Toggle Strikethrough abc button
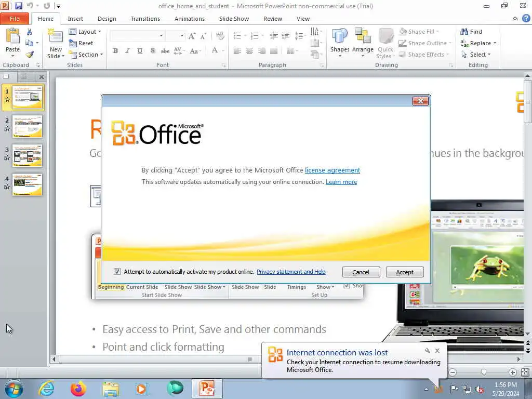The width and height of the screenshot is (532, 399). [165, 51]
